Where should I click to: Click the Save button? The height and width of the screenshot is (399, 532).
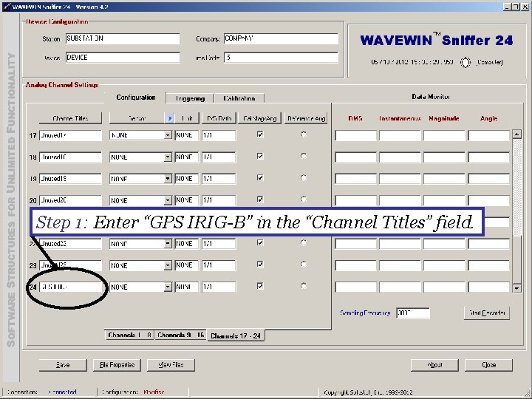[63, 365]
